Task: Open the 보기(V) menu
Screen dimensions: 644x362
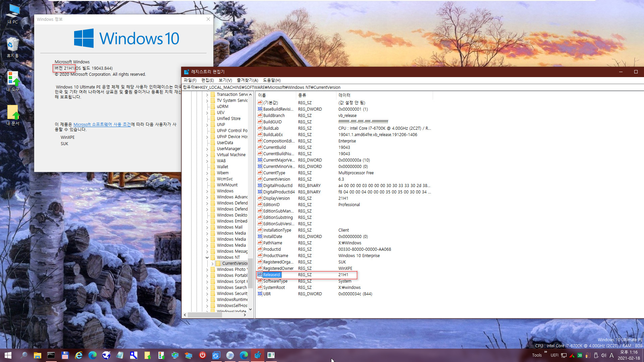Action: pyautogui.click(x=225, y=80)
